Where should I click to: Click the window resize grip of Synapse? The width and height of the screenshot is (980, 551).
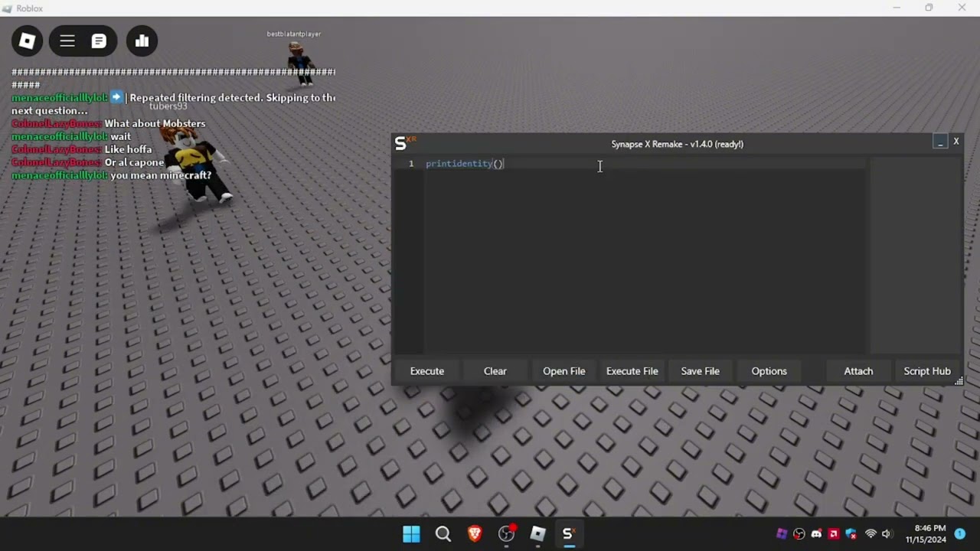[x=959, y=381]
